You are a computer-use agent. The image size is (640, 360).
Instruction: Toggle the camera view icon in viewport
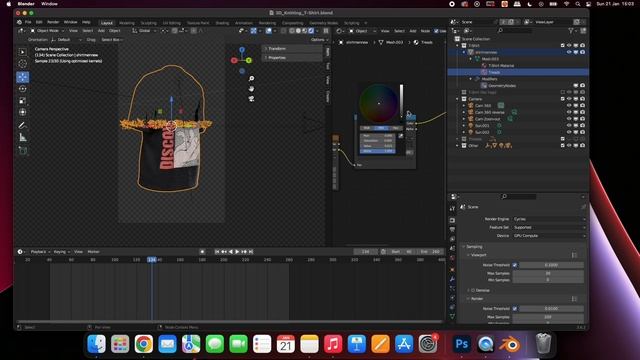[251, 98]
